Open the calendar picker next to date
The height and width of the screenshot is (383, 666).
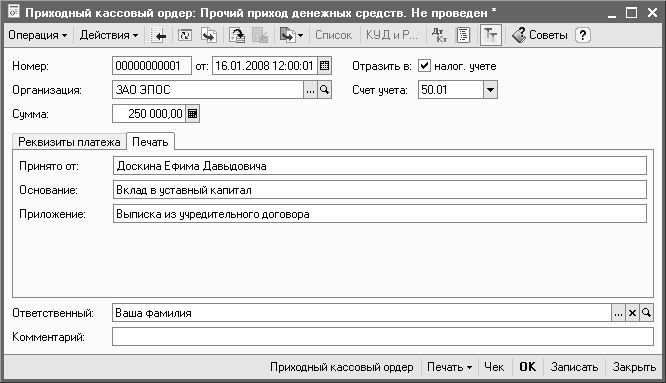(325, 66)
